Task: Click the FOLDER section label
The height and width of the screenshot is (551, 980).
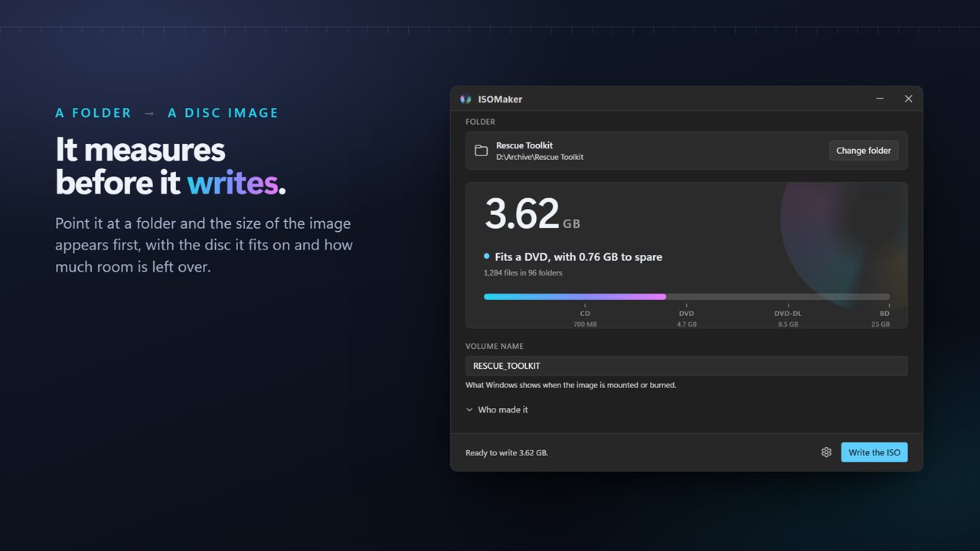Action: [x=480, y=122]
